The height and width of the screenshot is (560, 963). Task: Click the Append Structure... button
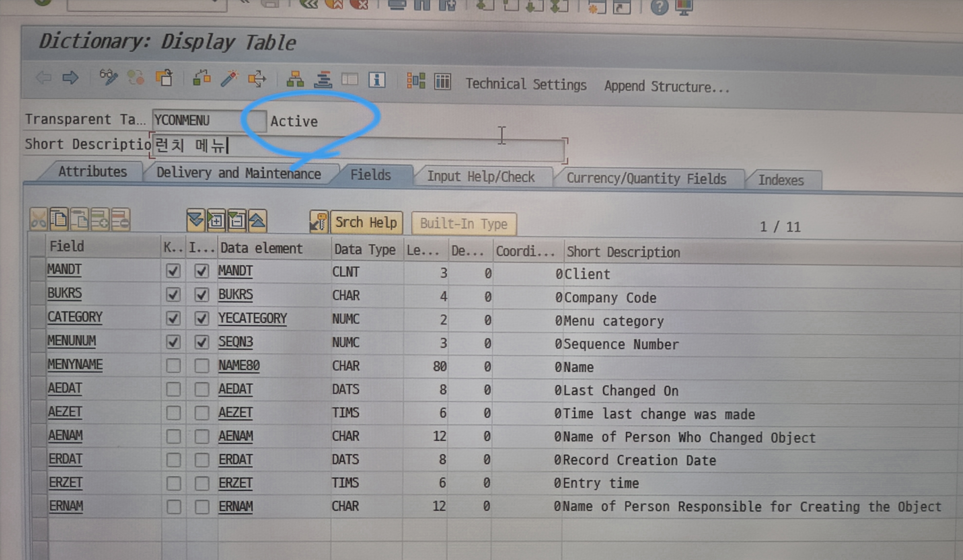click(x=667, y=86)
